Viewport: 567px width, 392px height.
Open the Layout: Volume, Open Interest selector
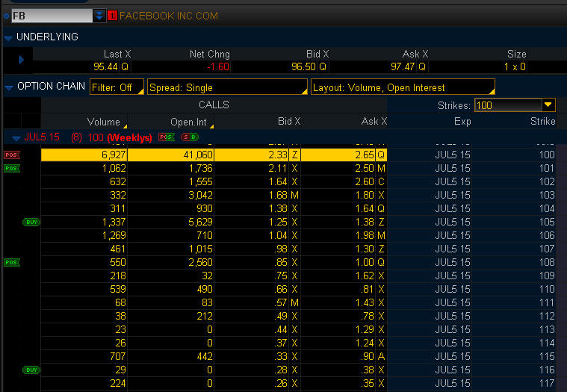point(402,87)
